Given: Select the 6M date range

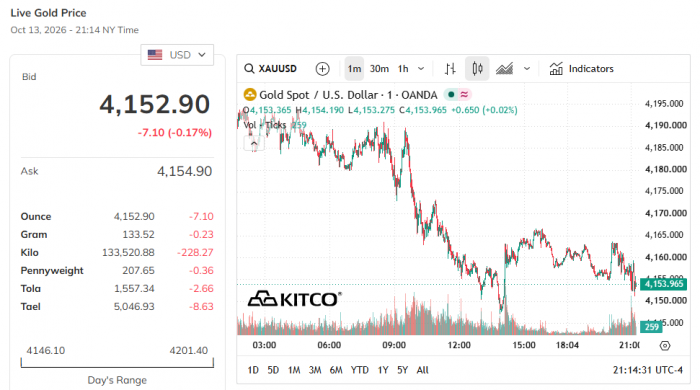Looking at the screenshot, I should tap(336, 370).
